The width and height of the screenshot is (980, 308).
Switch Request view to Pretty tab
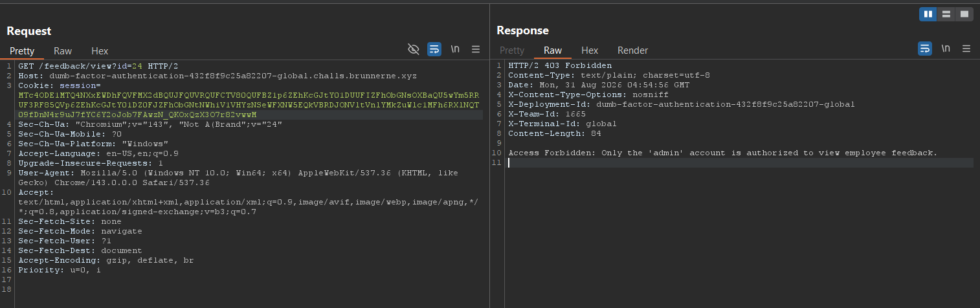click(x=22, y=50)
